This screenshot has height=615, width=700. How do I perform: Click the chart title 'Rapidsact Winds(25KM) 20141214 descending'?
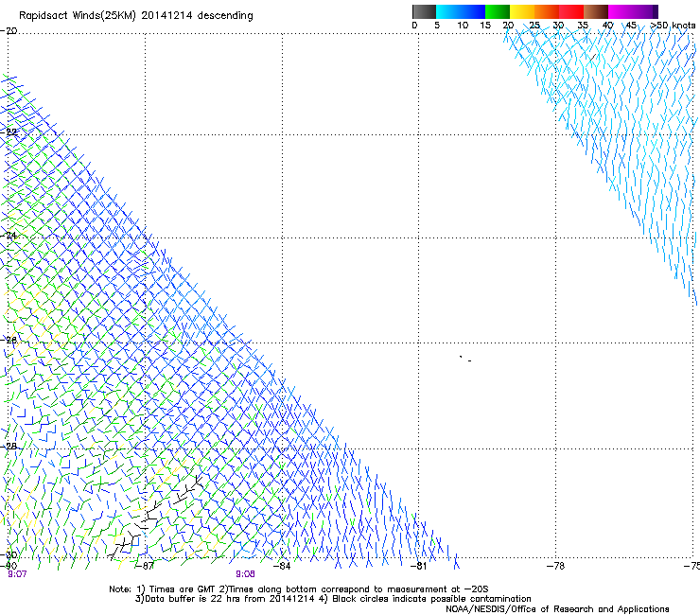[x=135, y=16]
